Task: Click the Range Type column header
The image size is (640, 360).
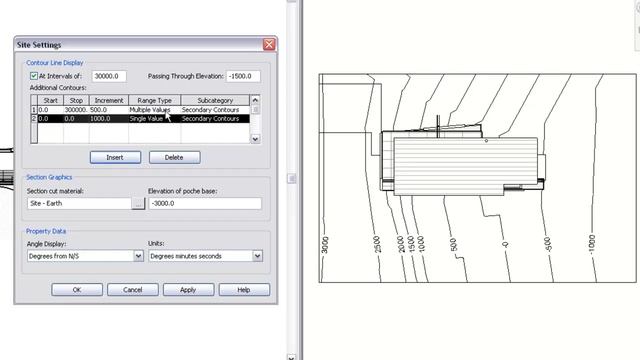Action: (x=154, y=100)
